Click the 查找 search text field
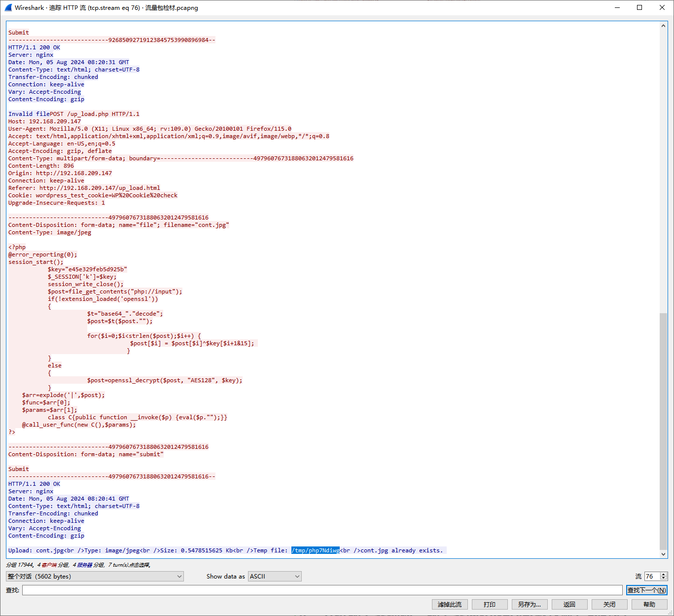Viewport: 674px width, 616px height. (x=322, y=590)
